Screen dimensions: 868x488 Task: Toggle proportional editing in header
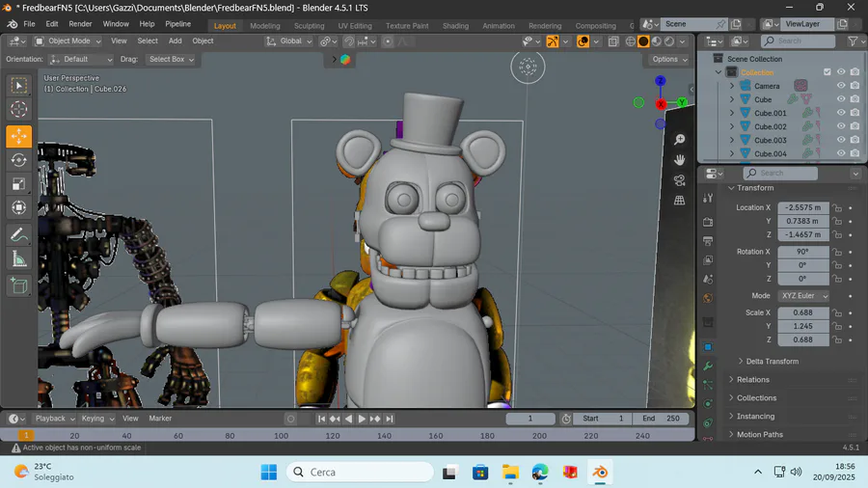coord(388,41)
